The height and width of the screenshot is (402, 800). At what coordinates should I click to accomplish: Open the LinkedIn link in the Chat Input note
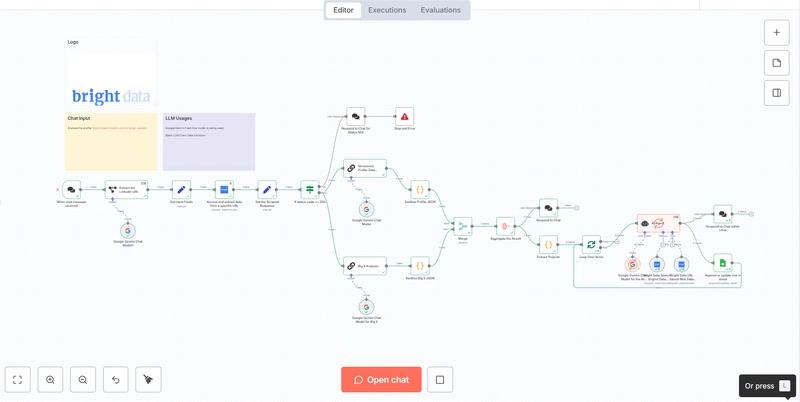pyautogui.click(x=119, y=128)
